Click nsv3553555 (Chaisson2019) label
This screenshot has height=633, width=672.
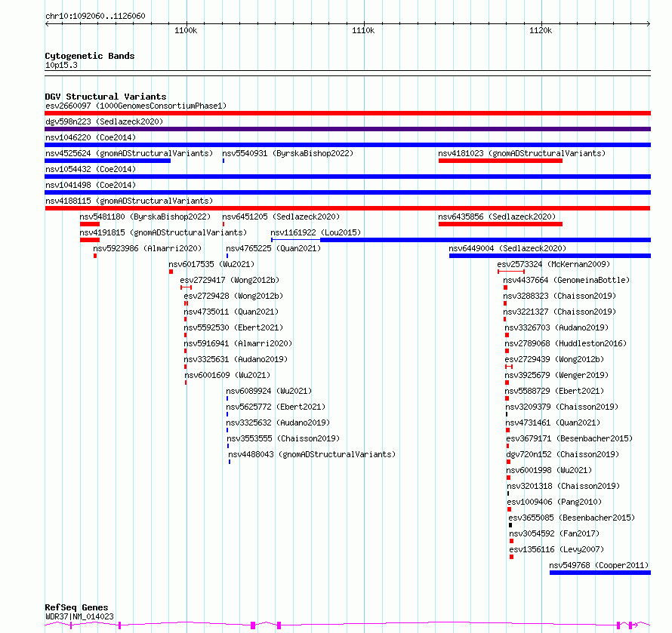coord(283,438)
